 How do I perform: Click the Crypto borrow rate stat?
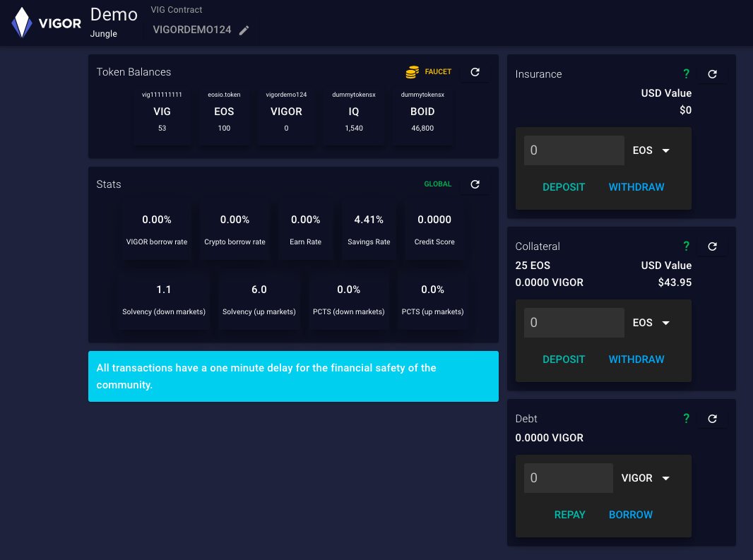(x=235, y=230)
